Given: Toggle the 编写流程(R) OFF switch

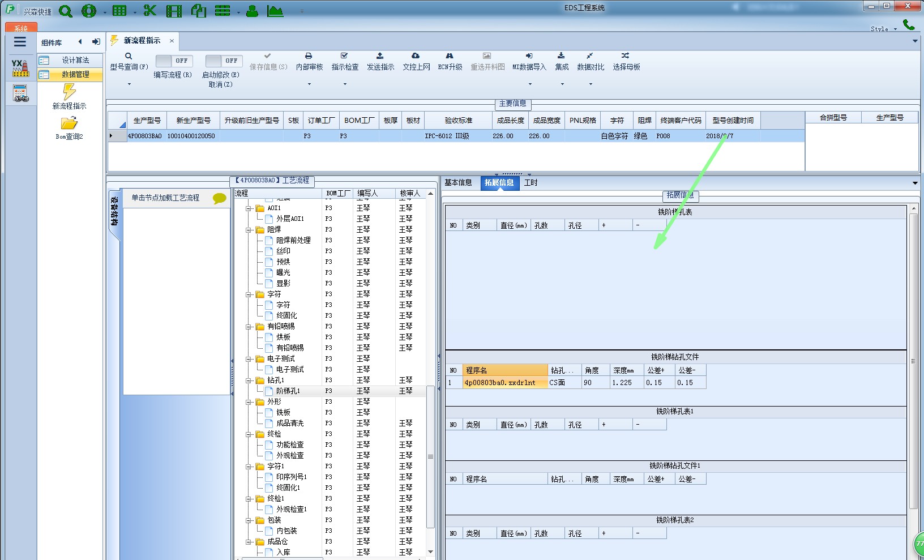Looking at the screenshot, I should tap(174, 61).
